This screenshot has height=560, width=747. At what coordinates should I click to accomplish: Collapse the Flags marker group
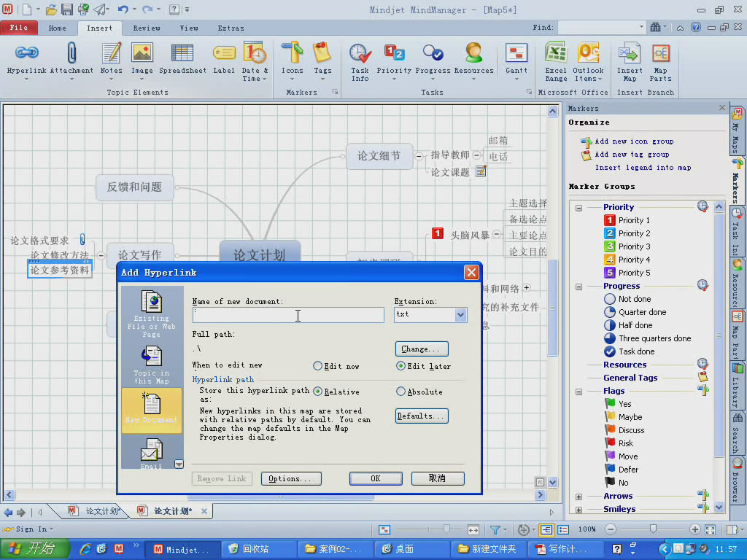[578, 392]
